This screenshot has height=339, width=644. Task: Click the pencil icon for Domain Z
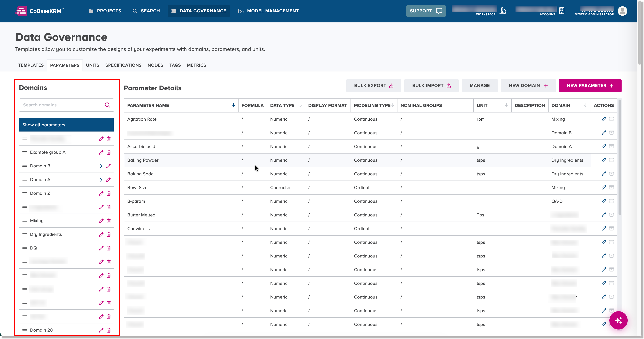(x=101, y=193)
